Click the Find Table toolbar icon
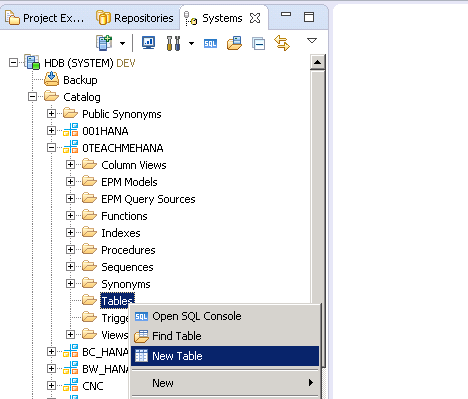468x399 pixels. click(x=234, y=43)
